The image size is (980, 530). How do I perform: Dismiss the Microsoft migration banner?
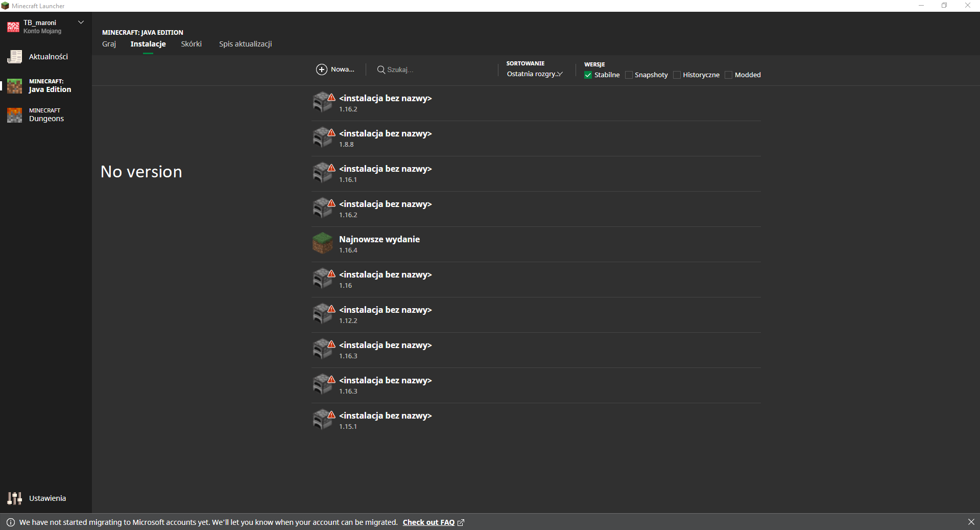tap(971, 522)
